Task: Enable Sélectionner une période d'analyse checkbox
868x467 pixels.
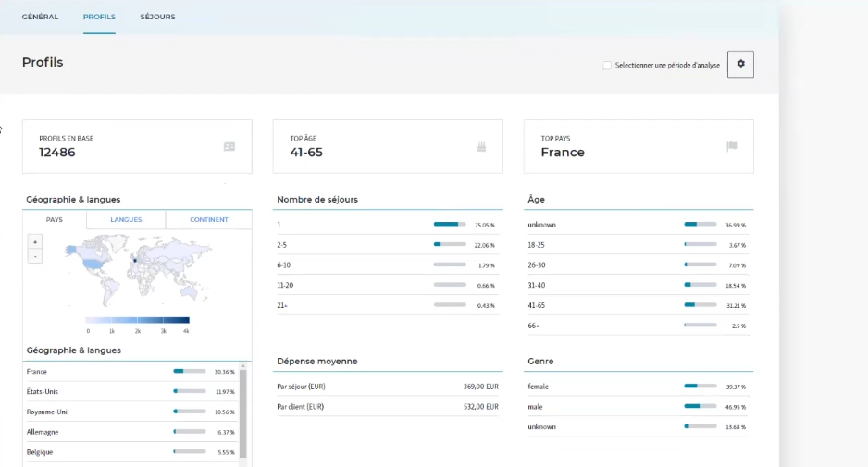Action: [x=607, y=66]
